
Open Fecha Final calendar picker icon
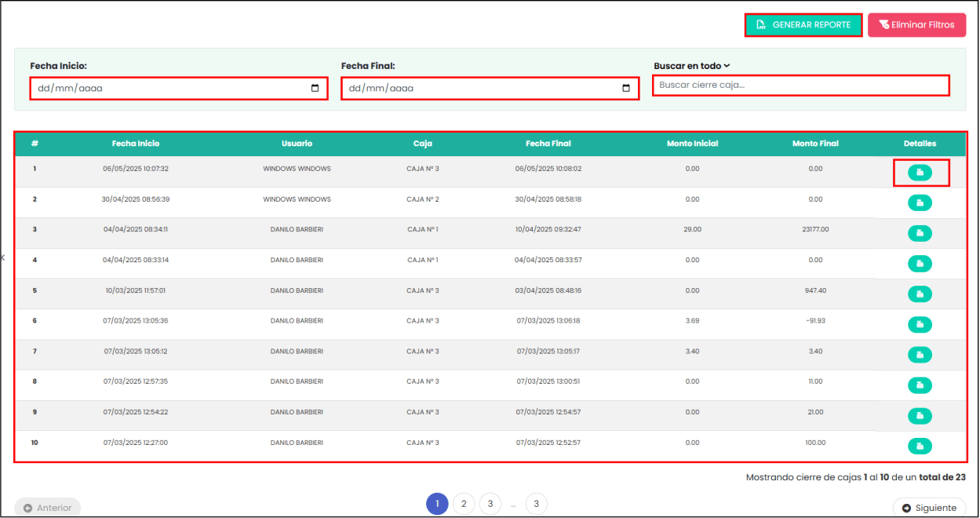click(626, 89)
